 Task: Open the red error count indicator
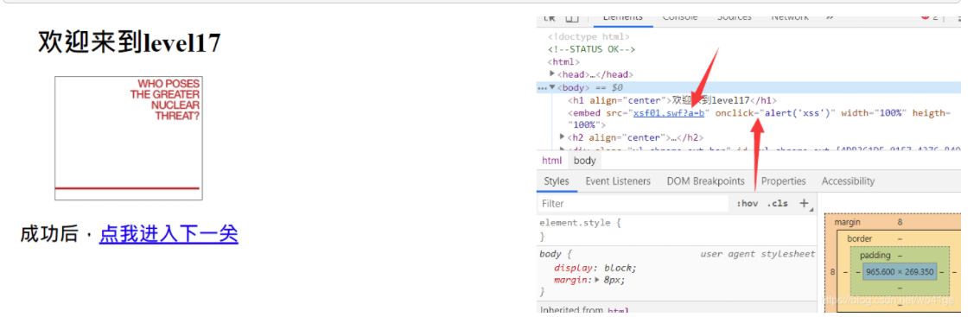929,18
